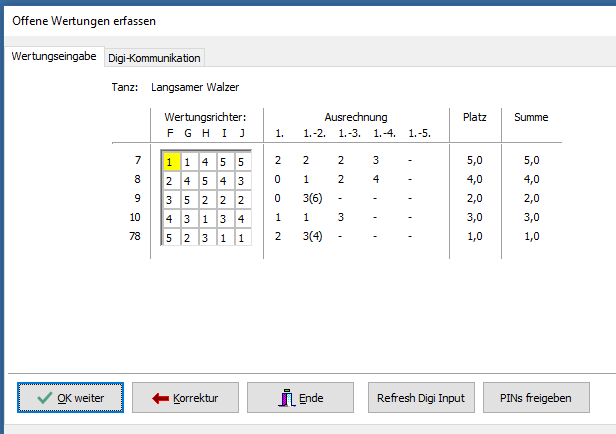Click judge G's score cell for couple 9

188,199
